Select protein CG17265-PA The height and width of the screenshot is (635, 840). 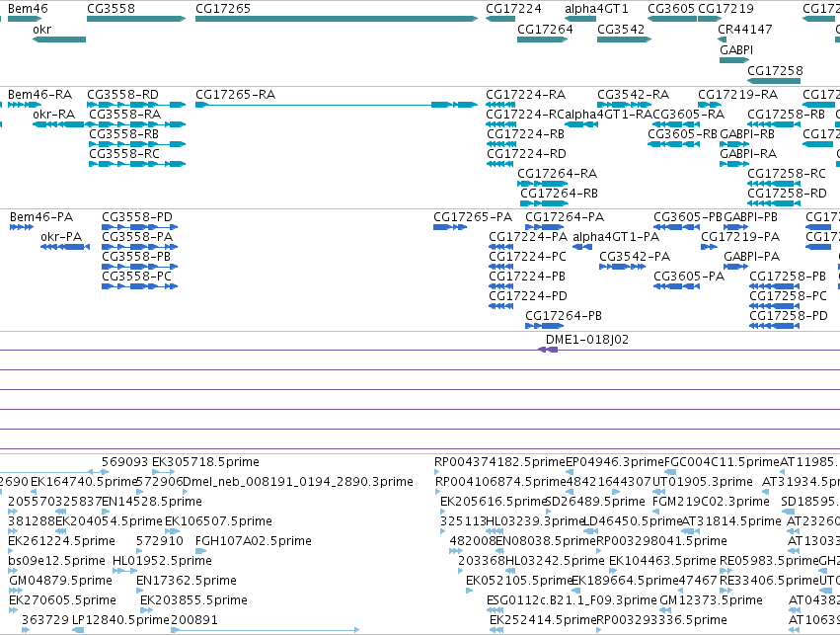[450, 227]
